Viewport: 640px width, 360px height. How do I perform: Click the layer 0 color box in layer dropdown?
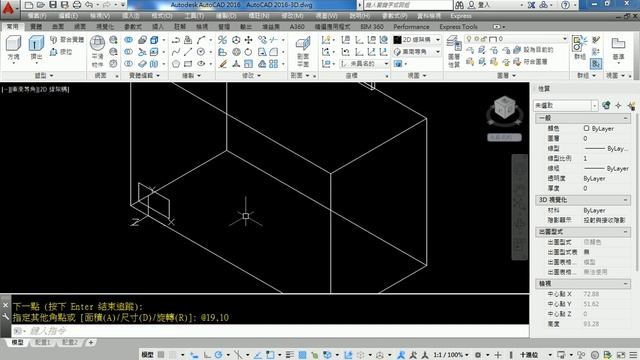click(493, 39)
